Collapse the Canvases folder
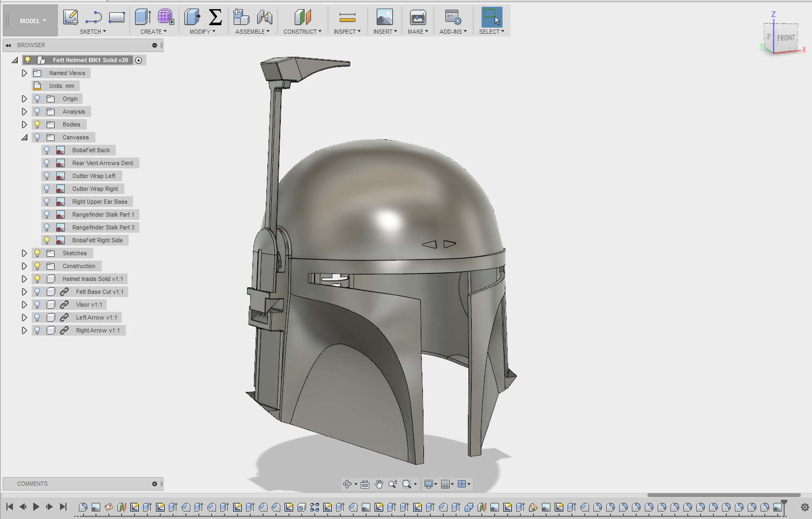The height and width of the screenshot is (519, 812). point(24,137)
